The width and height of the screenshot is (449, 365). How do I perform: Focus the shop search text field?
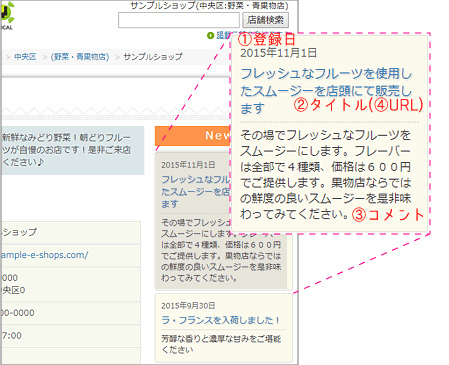(179, 20)
